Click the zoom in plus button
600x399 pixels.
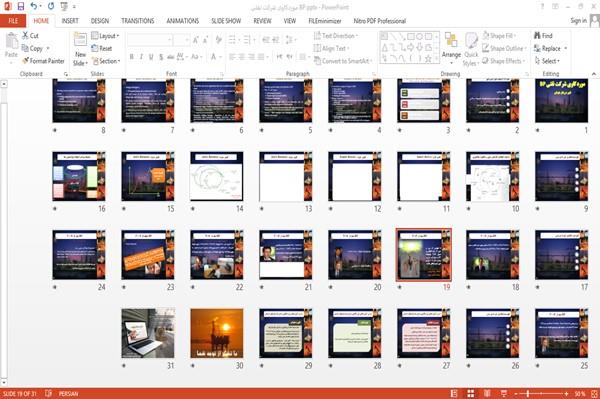tap(566, 394)
